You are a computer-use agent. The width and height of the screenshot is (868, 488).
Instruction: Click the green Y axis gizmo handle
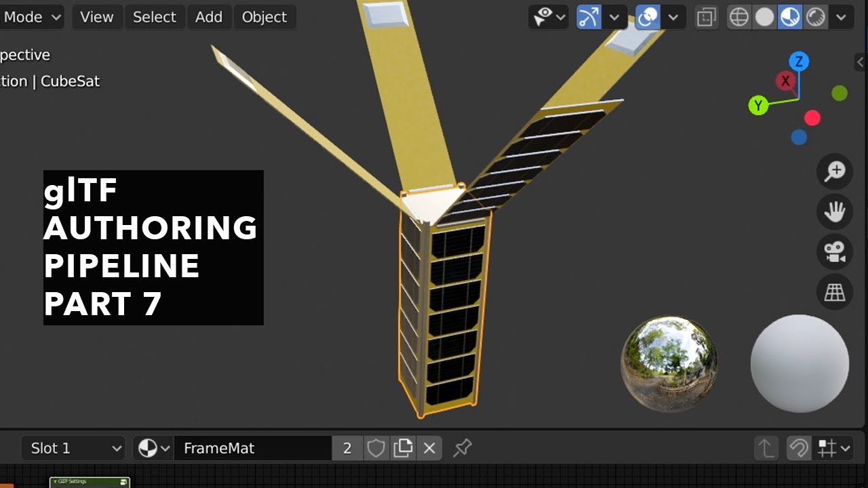tap(758, 105)
